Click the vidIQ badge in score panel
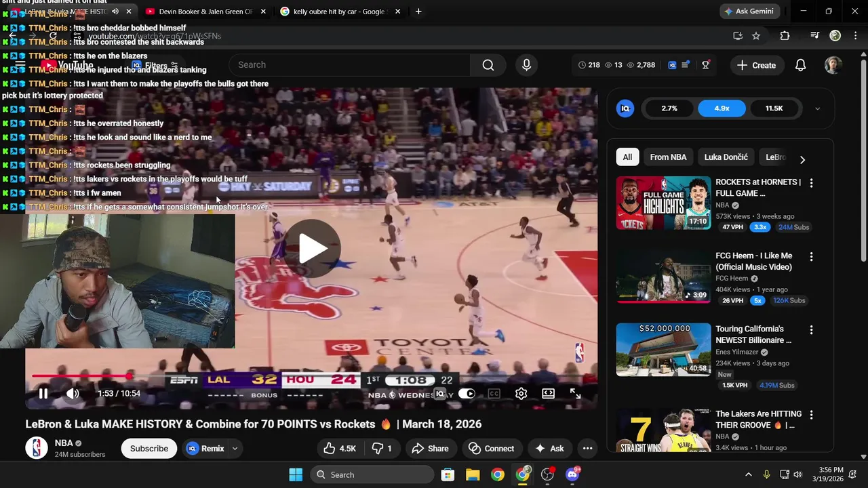Viewport: 868px width, 488px height. pos(625,108)
